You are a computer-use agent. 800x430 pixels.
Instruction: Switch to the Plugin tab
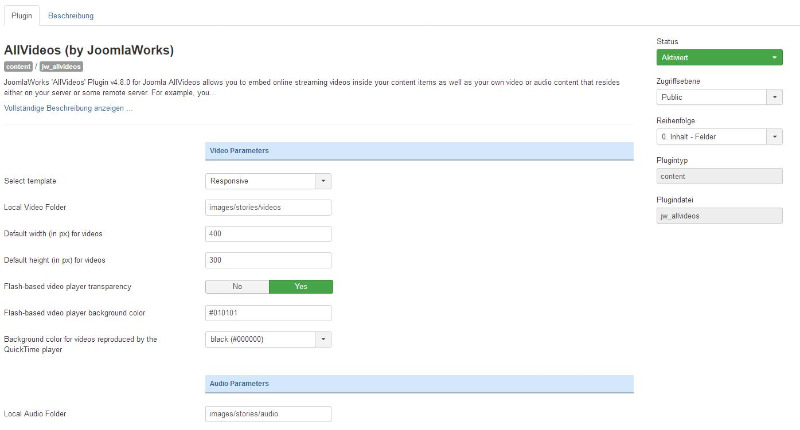[22, 16]
